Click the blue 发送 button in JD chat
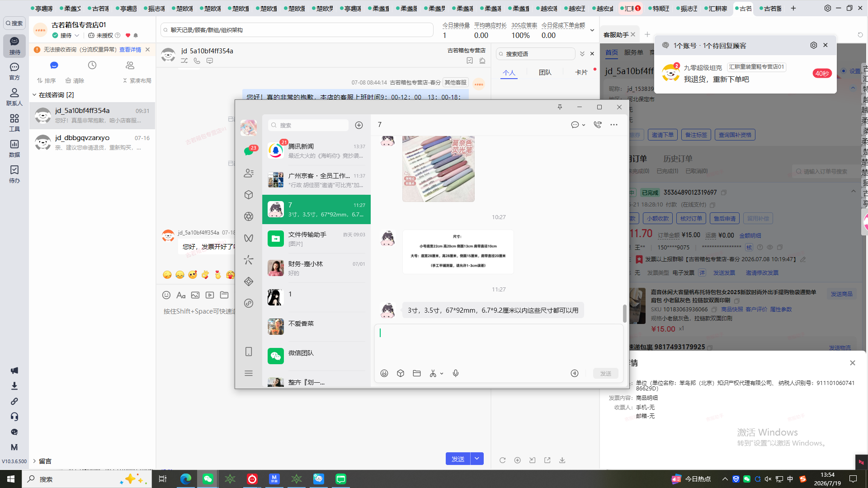Screen dimensions: 868x488 point(458,459)
